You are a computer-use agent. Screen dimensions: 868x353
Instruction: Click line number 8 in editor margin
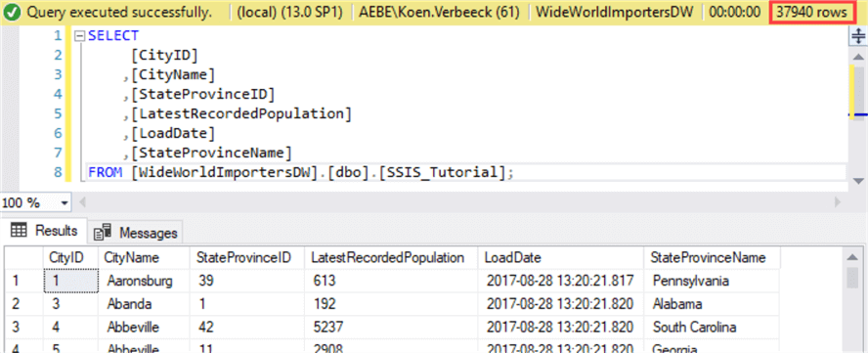pyautogui.click(x=58, y=172)
